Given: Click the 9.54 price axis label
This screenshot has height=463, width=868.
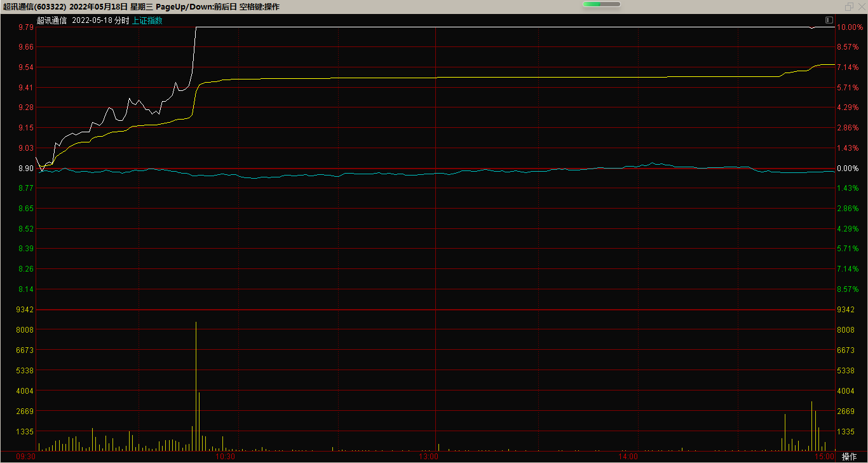Looking at the screenshot, I should tap(26, 67).
